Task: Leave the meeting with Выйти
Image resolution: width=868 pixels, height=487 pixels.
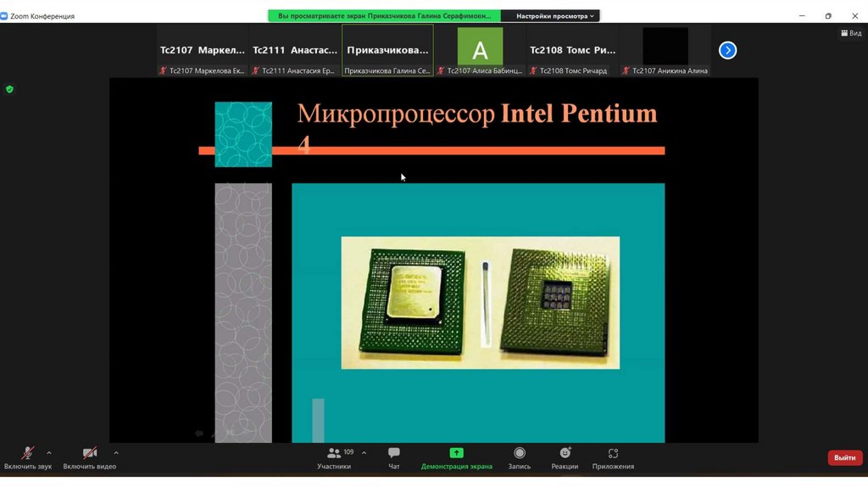Action: 844,457
